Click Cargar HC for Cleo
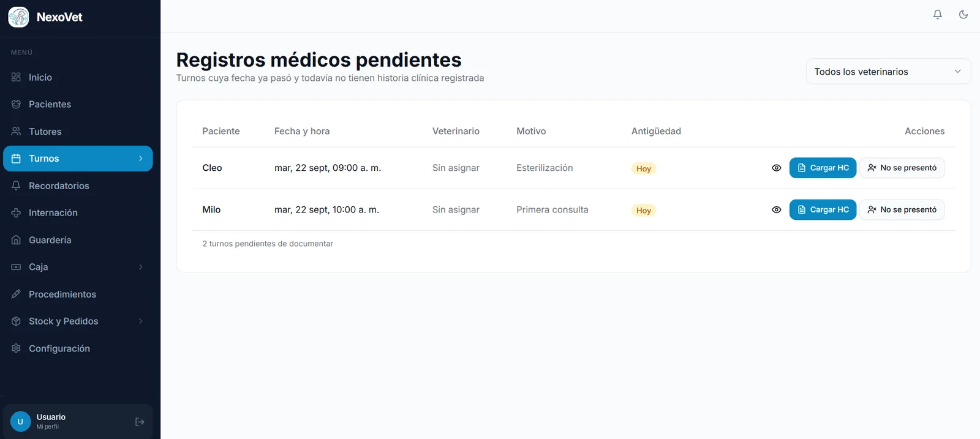The height and width of the screenshot is (439, 980). [823, 168]
